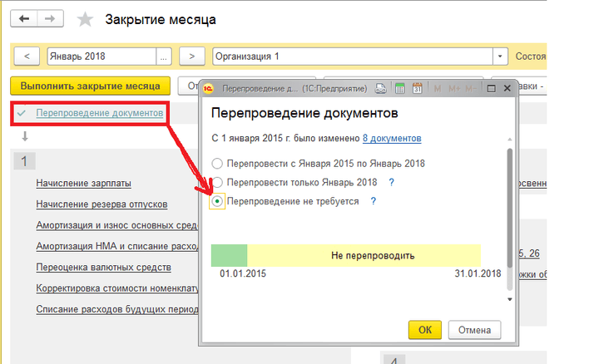Open the calendar icon in dialog title bar

point(418,87)
